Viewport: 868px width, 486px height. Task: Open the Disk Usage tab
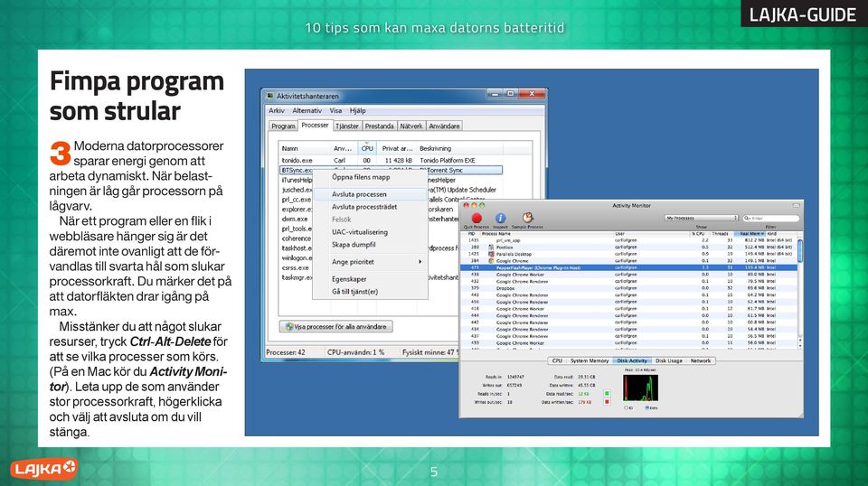(669, 360)
